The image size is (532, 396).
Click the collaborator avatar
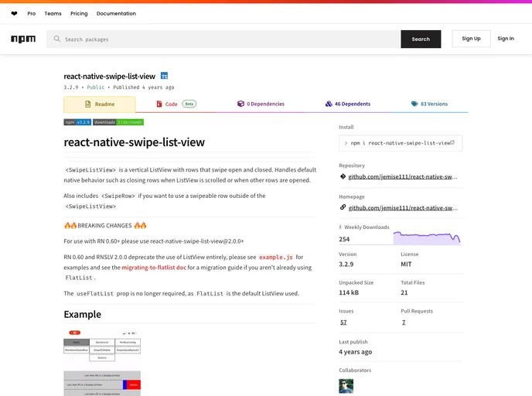coord(346,386)
